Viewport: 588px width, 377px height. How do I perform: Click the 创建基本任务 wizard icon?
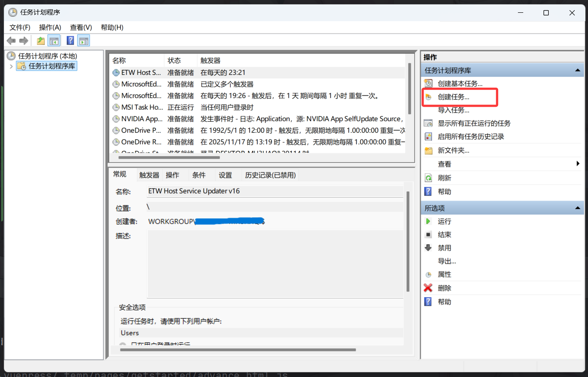tap(428, 83)
